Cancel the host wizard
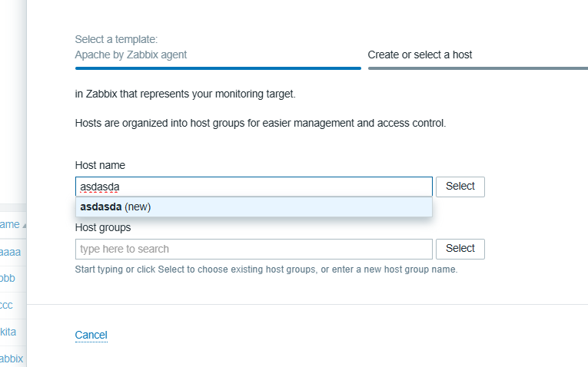588x367 pixels. 91,335
